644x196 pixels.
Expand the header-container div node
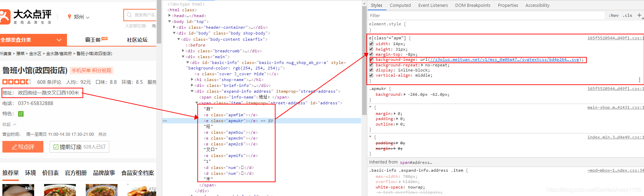point(174,27)
